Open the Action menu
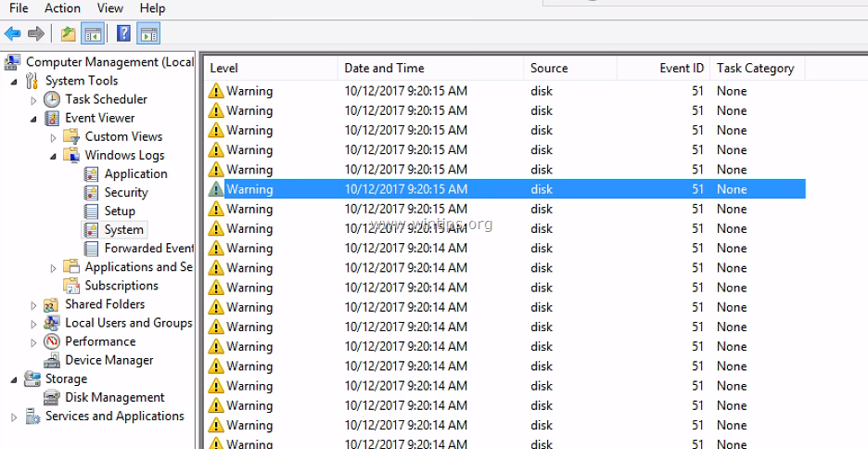 tap(62, 8)
